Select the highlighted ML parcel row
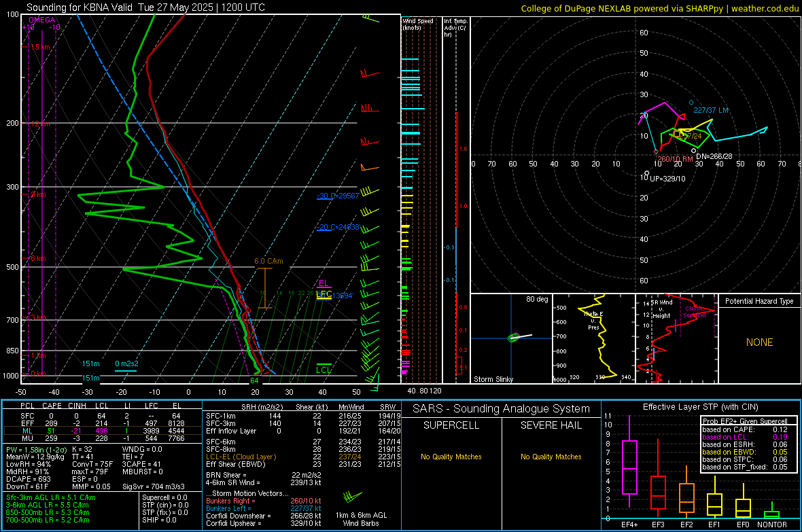 click(x=103, y=431)
